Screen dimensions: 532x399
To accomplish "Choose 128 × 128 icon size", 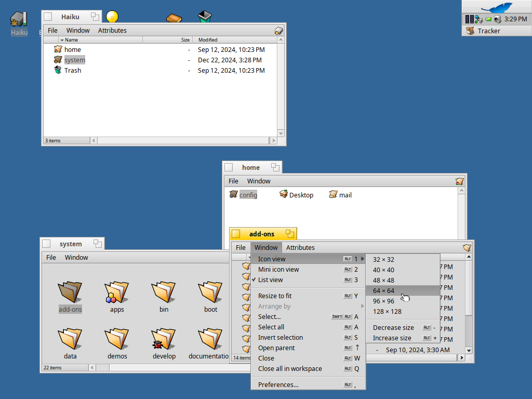I will tap(403, 312).
